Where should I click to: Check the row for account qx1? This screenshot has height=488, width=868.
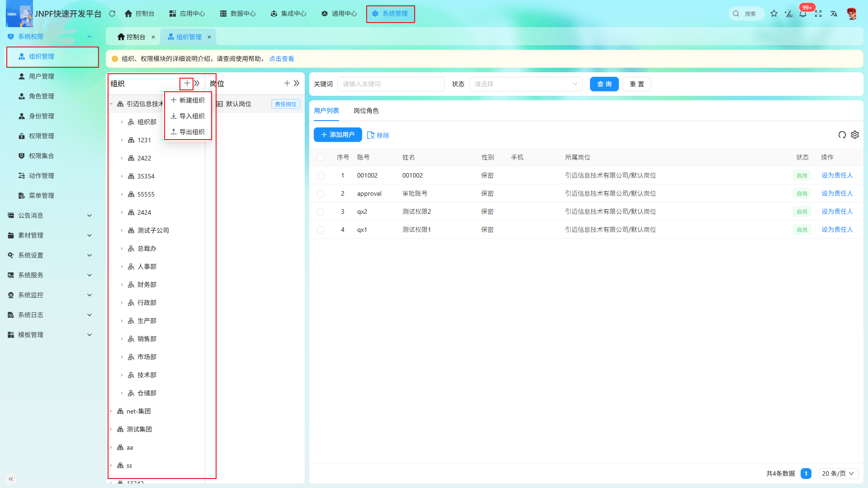point(321,230)
